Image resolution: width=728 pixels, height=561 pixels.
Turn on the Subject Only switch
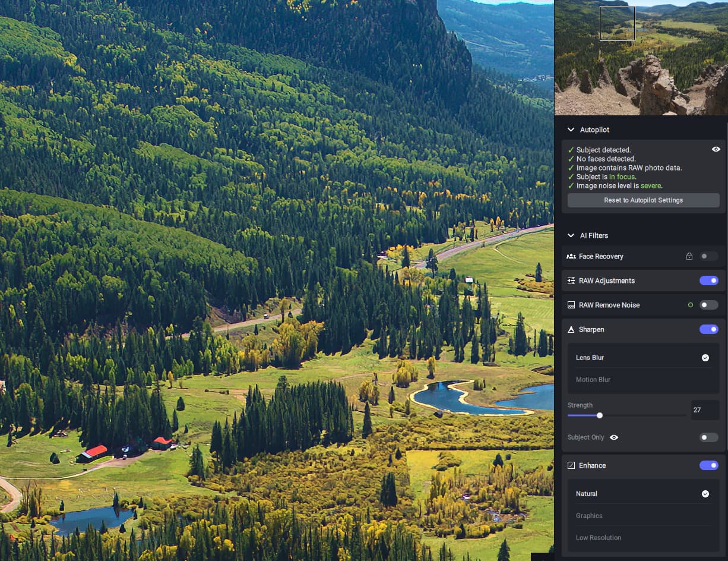click(708, 437)
